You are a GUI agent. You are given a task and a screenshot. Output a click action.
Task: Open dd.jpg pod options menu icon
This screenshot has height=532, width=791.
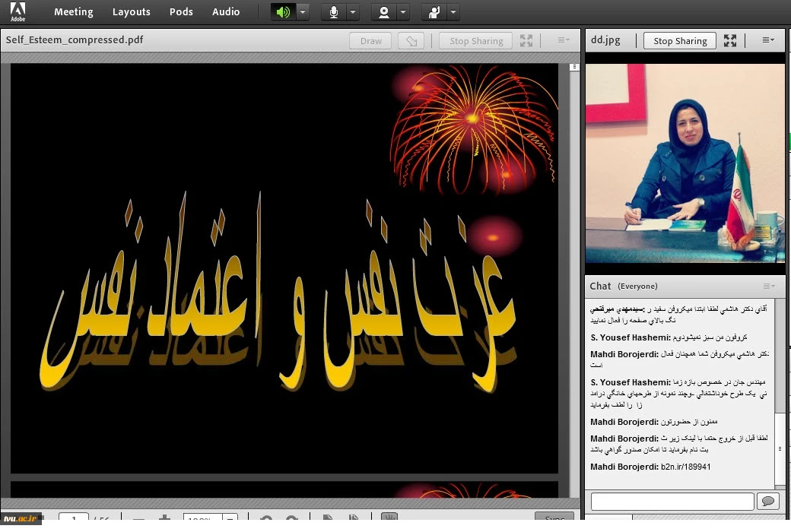point(768,41)
